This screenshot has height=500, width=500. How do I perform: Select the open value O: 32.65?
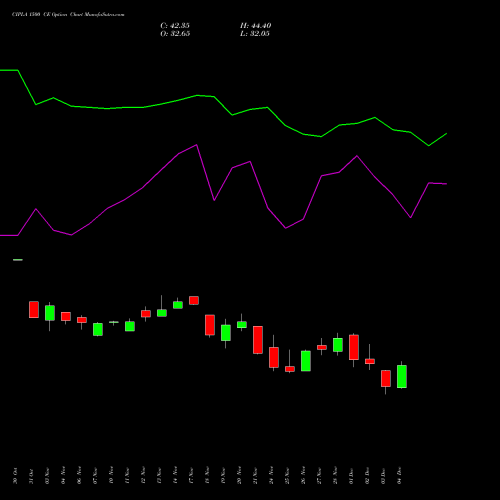pos(175,34)
